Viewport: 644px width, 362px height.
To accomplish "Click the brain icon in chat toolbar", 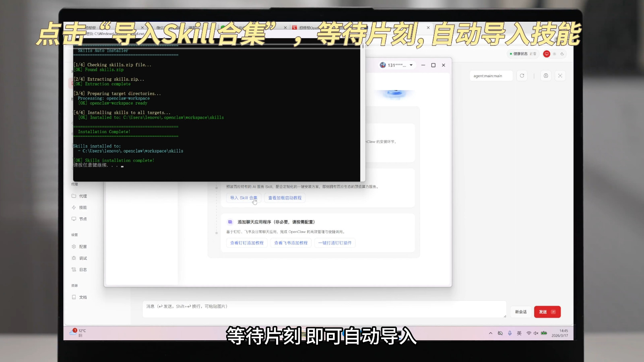I will pyautogui.click(x=546, y=76).
